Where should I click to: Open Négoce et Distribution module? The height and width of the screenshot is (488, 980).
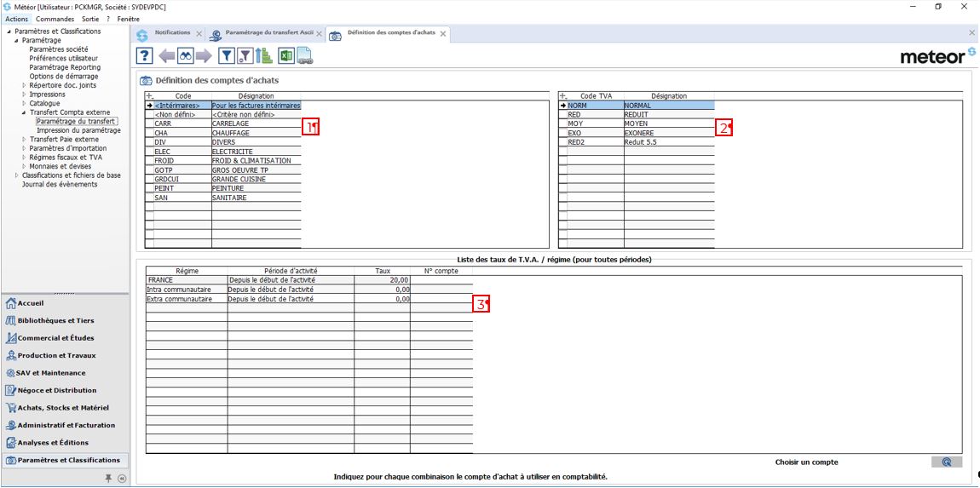[64, 391]
